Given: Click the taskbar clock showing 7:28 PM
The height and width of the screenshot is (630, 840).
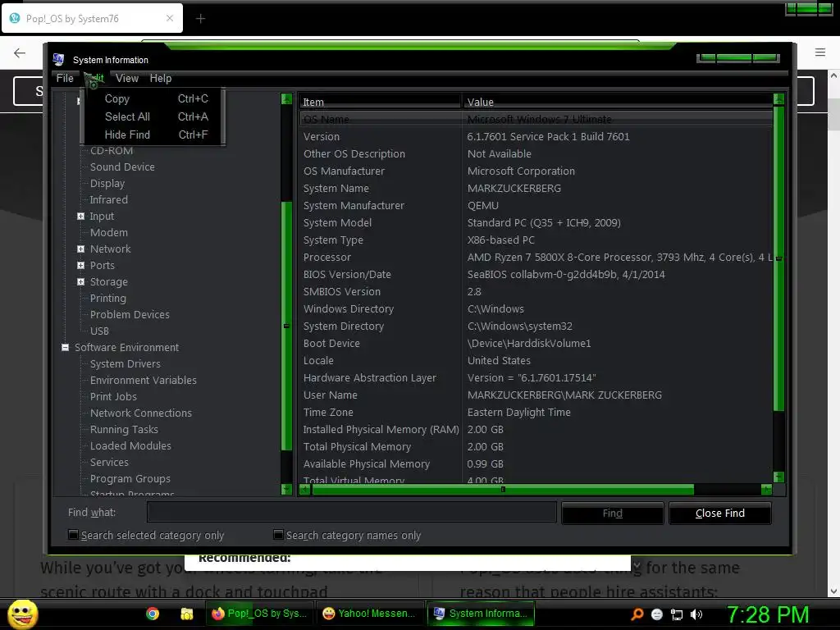Looking at the screenshot, I should [x=767, y=614].
